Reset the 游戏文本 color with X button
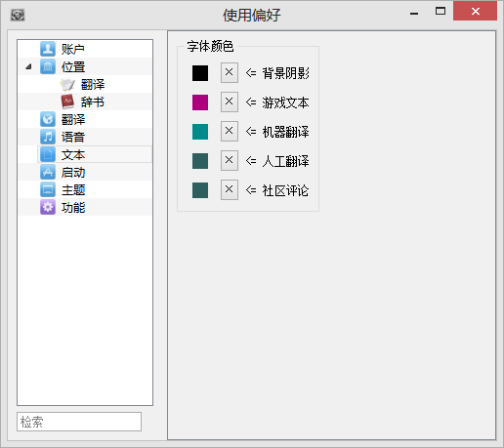The height and width of the screenshot is (448, 504). (230, 102)
